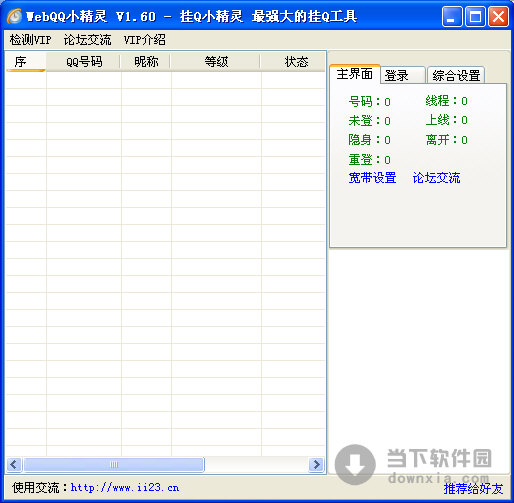Open the 检测VIP menu
Screen dimensions: 514x503
[x=30, y=40]
